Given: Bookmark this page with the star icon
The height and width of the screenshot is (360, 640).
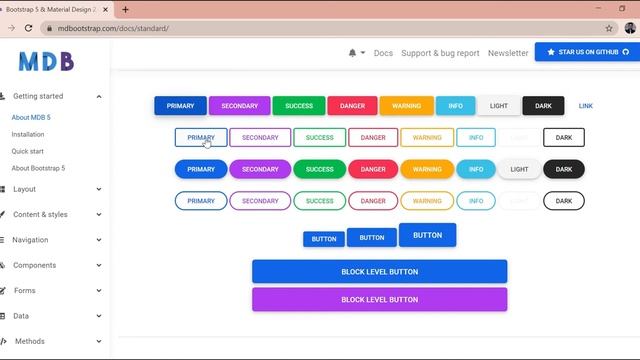Looking at the screenshot, I should pyautogui.click(x=609, y=28).
